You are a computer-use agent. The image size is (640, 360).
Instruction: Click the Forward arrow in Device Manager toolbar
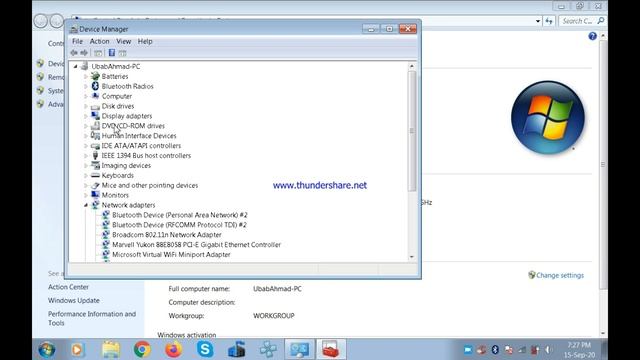pyautogui.click(x=84, y=53)
